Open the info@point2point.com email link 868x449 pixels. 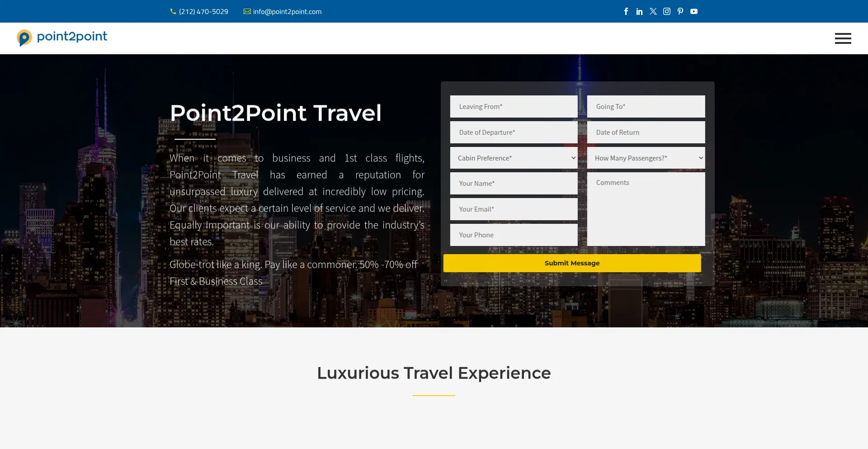(287, 11)
